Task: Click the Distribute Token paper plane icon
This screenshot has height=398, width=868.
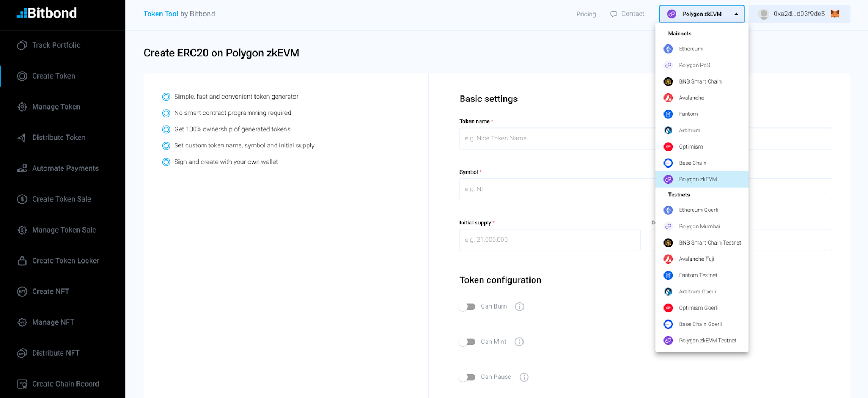Action: [x=22, y=138]
